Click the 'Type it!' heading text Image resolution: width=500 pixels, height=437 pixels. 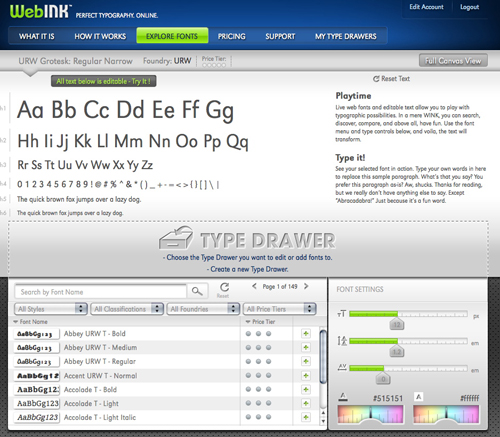(350, 158)
